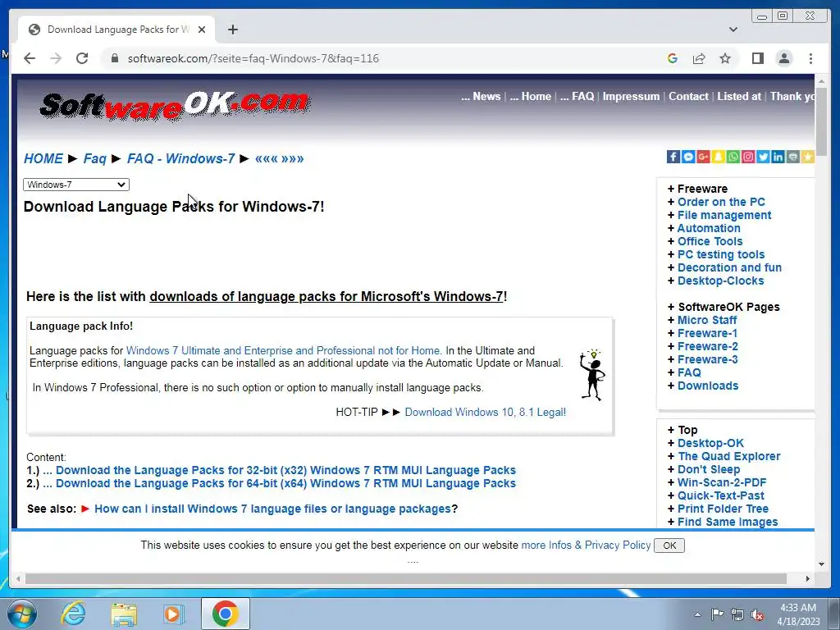Open Contact in top navigation
Viewport: 840px width, 630px height.
(x=688, y=97)
